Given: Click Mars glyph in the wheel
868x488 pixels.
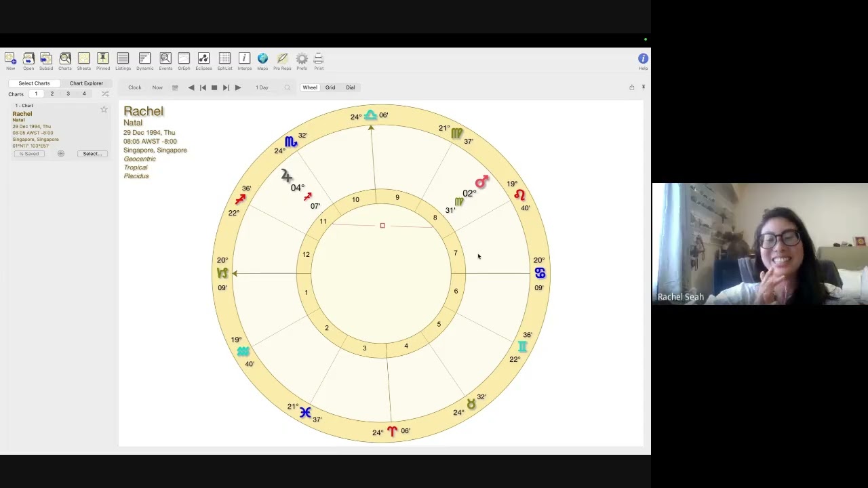Looking at the screenshot, I should [x=482, y=182].
